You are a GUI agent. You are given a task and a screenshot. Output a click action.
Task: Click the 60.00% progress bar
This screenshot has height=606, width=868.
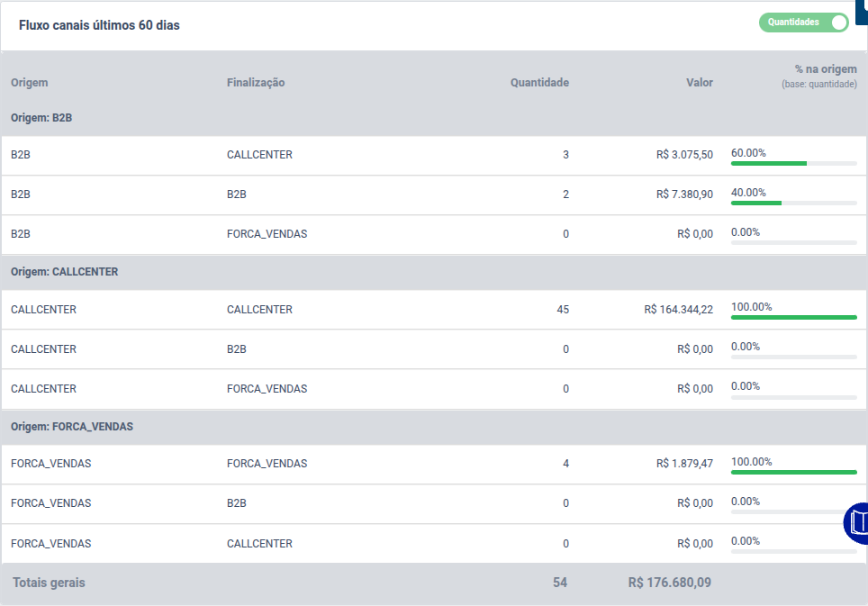(x=794, y=163)
